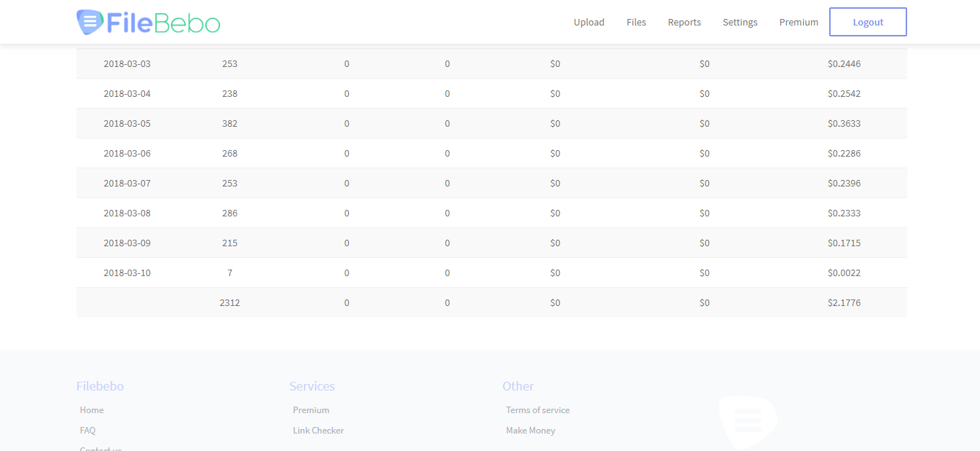Select the date 2018-03-08 cell

click(127, 213)
